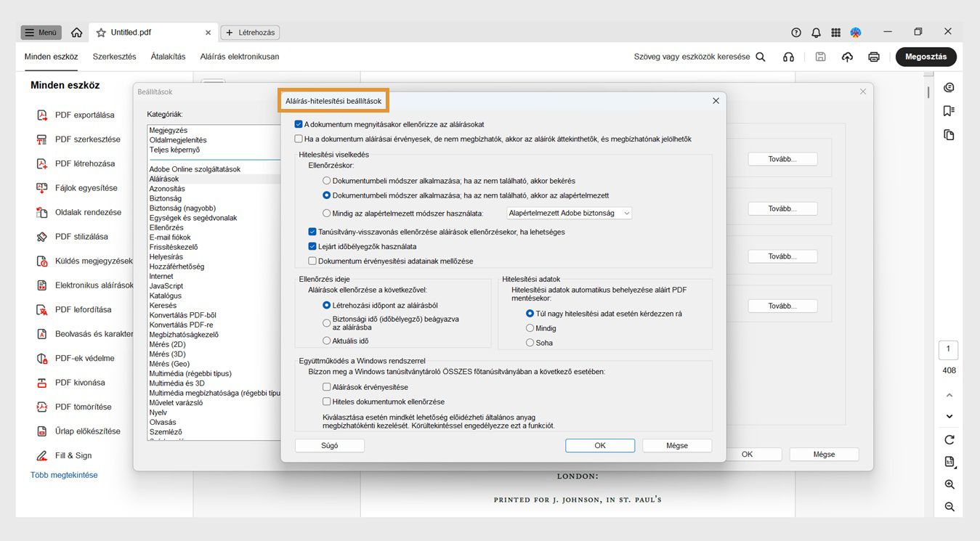Select Fájlok egyesítése tool

77,188
